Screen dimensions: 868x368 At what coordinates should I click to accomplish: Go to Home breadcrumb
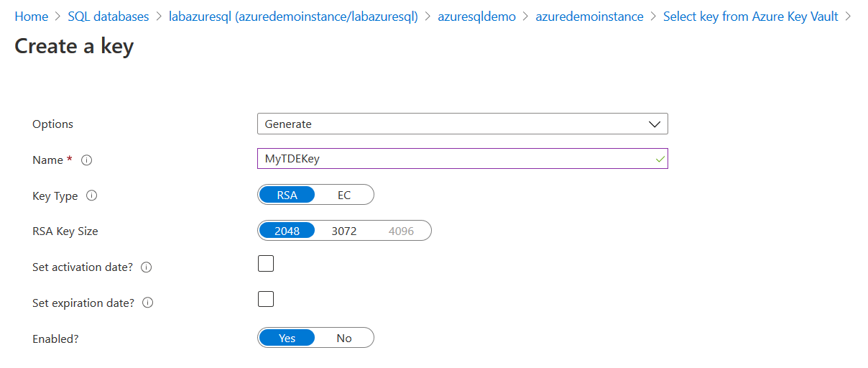coord(31,16)
